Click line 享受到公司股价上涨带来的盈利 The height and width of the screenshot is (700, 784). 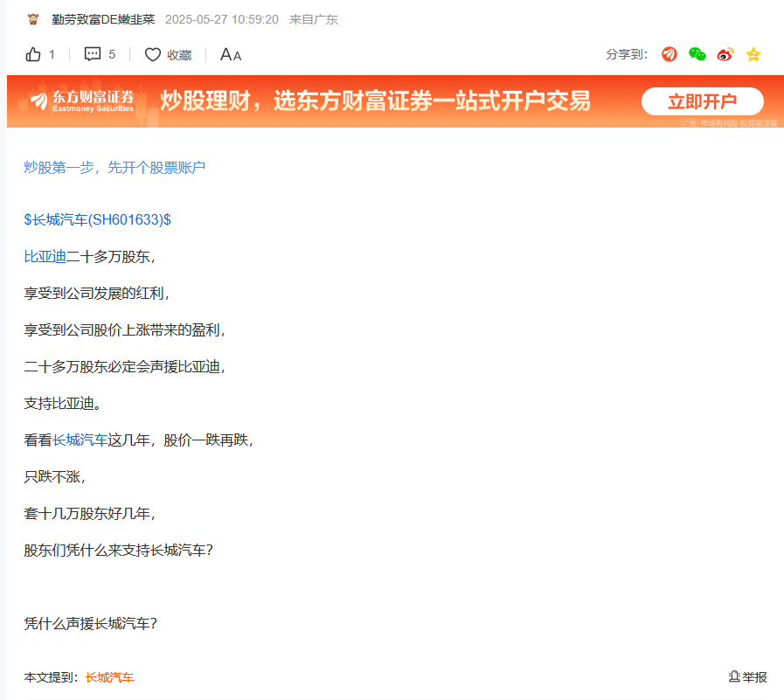[x=124, y=330]
